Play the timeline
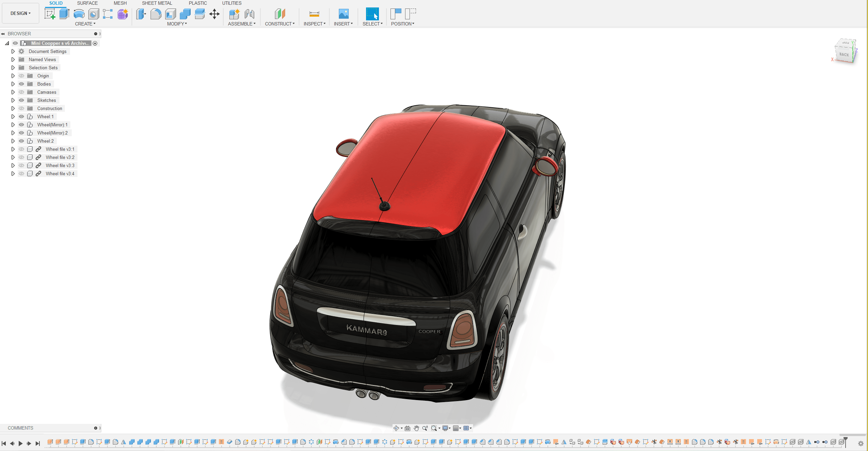This screenshot has height=451, width=868. (x=20, y=444)
